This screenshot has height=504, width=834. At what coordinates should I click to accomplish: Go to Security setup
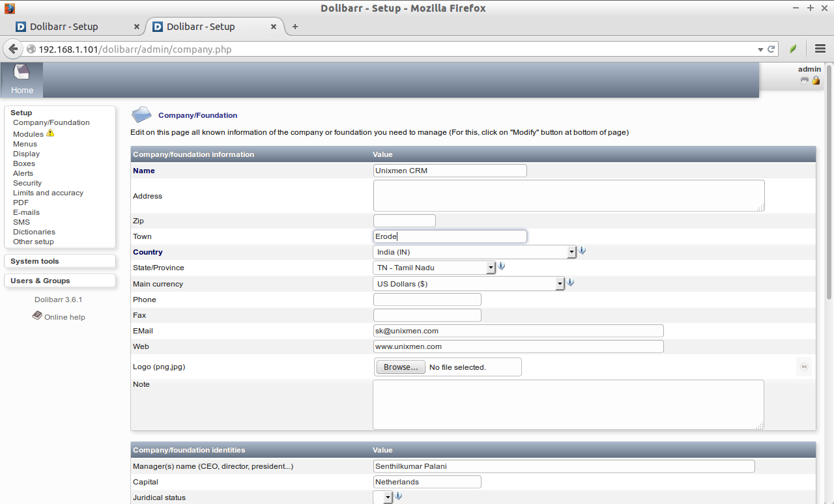[x=27, y=183]
